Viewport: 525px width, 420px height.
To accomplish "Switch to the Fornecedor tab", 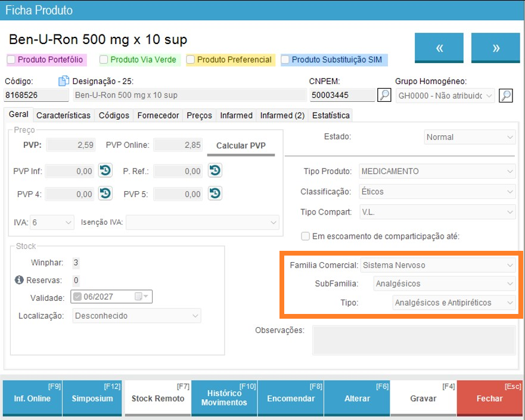I will (x=158, y=115).
